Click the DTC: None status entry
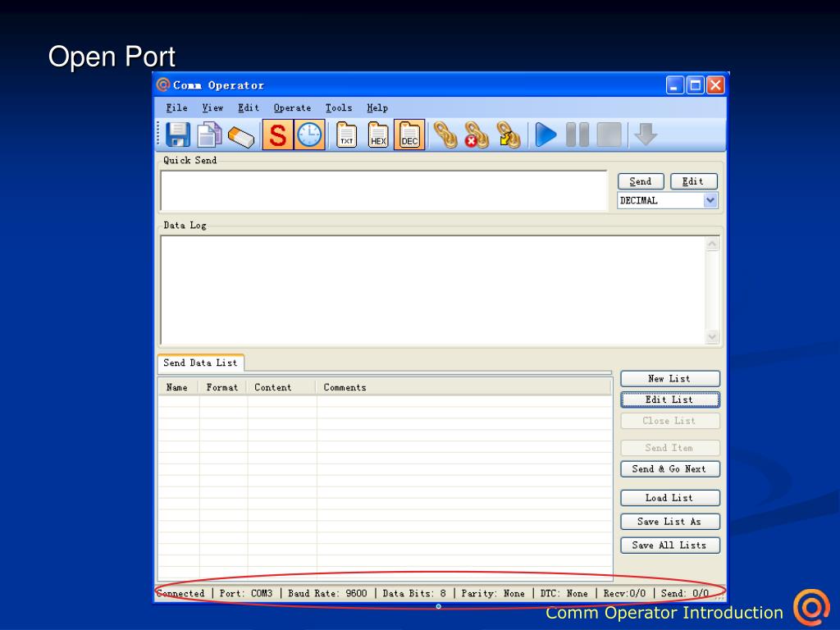This screenshot has width=840, height=630. point(564,593)
